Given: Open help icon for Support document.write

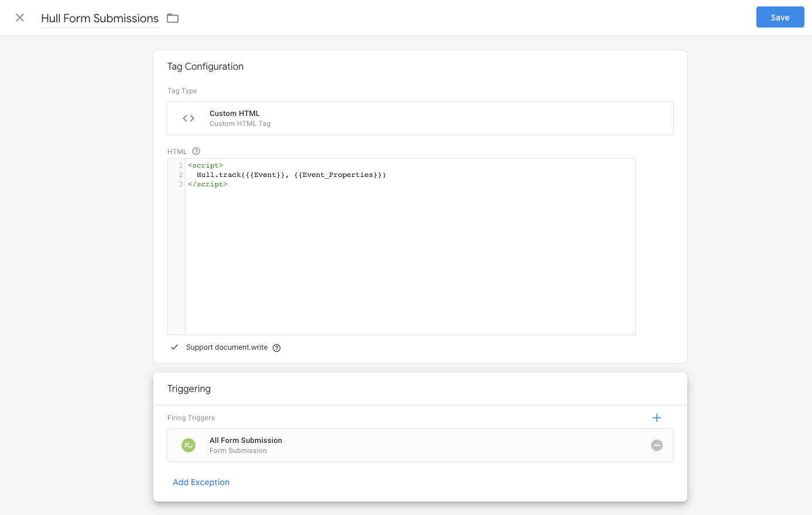Looking at the screenshot, I should [277, 348].
